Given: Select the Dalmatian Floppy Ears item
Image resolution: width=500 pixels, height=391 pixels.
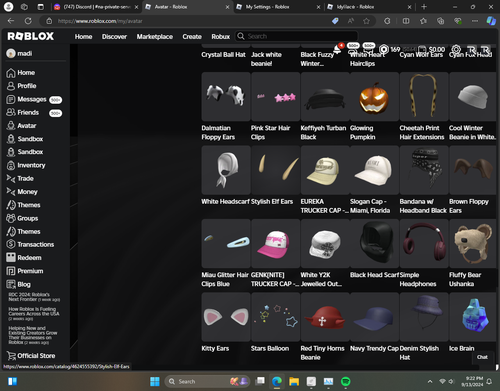Looking at the screenshot, I should point(226,107).
